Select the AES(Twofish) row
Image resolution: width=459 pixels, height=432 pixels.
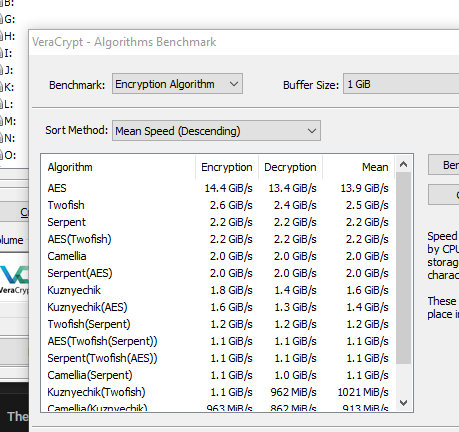pos(218,239)
